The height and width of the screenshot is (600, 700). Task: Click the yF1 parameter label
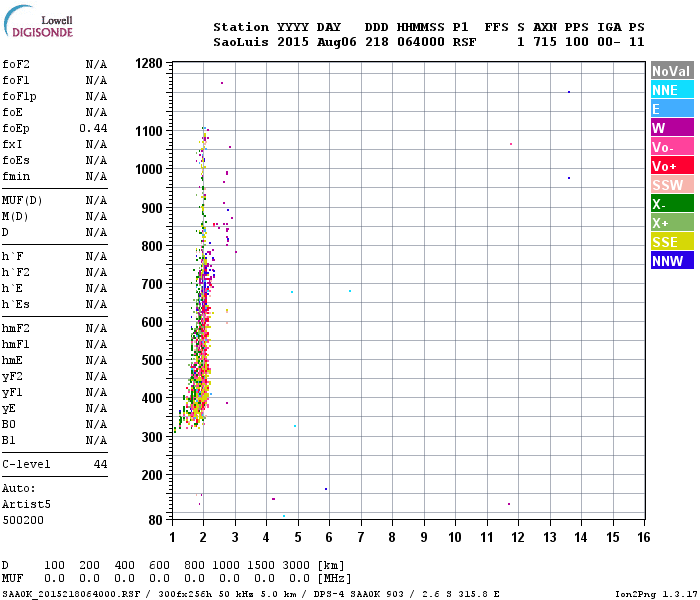pyautogui.click(x=12, y=393)
